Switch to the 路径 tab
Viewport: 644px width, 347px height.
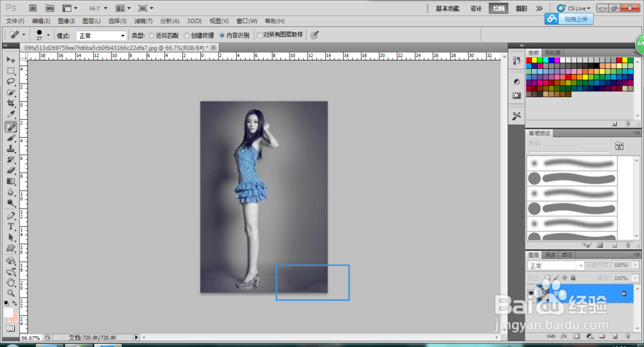[567, 255]
